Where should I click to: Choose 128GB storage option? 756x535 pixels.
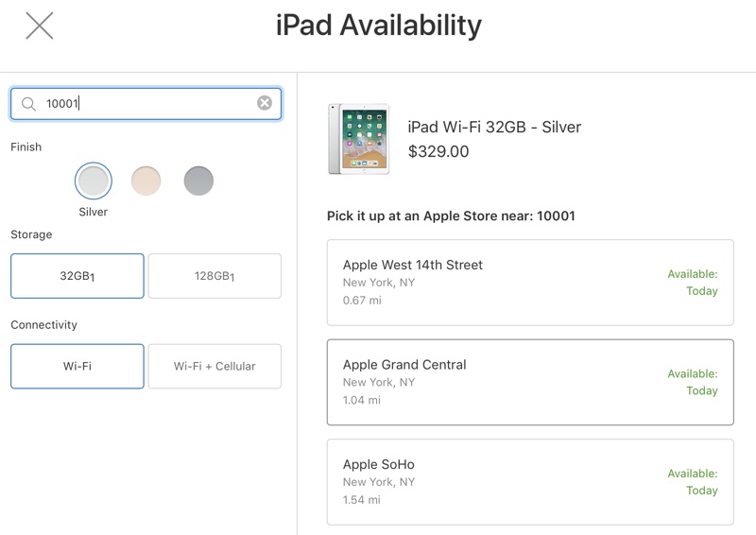(215, 276)
